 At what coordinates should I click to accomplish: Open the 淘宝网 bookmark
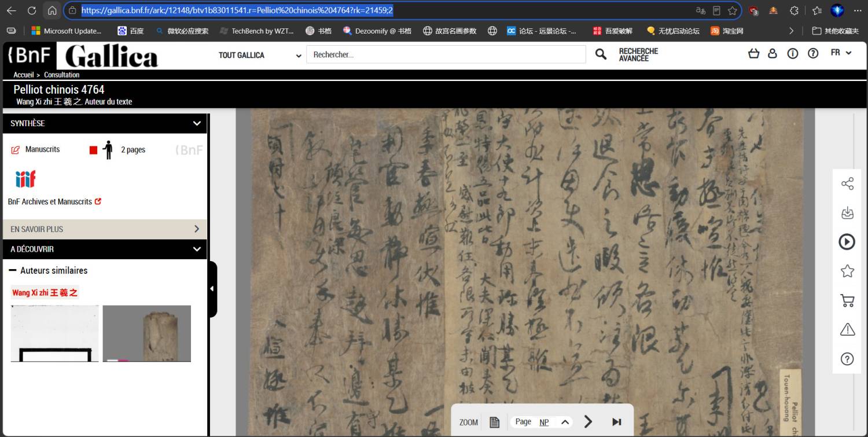click(727, 31)
